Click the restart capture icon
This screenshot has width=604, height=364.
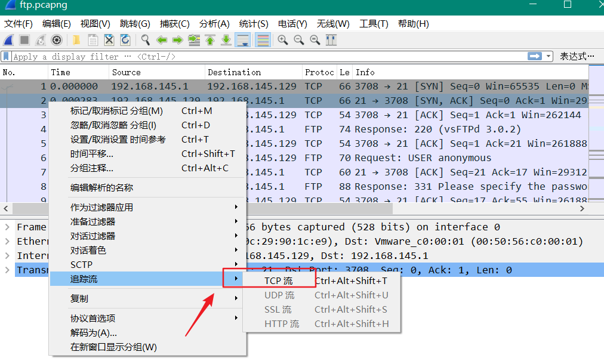(x=41, y=40)
